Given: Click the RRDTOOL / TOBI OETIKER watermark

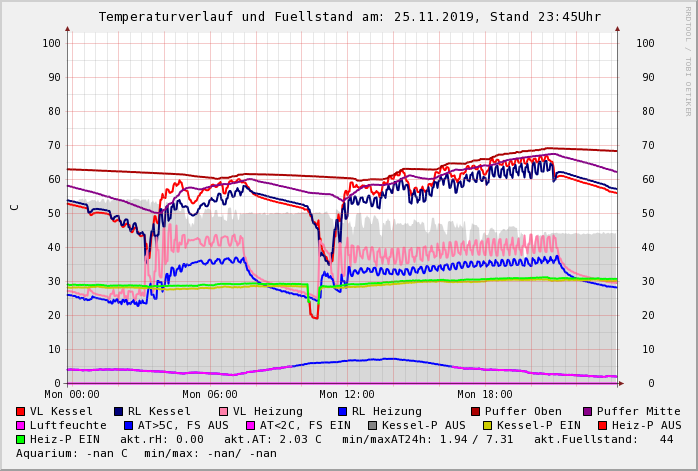Looking at the screenshot, I should tap(688, 60).
